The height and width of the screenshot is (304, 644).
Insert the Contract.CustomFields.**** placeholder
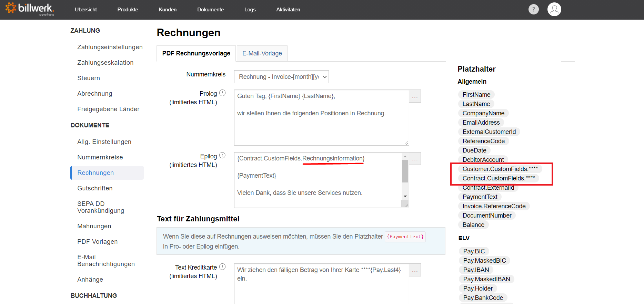tap(499, 178)
